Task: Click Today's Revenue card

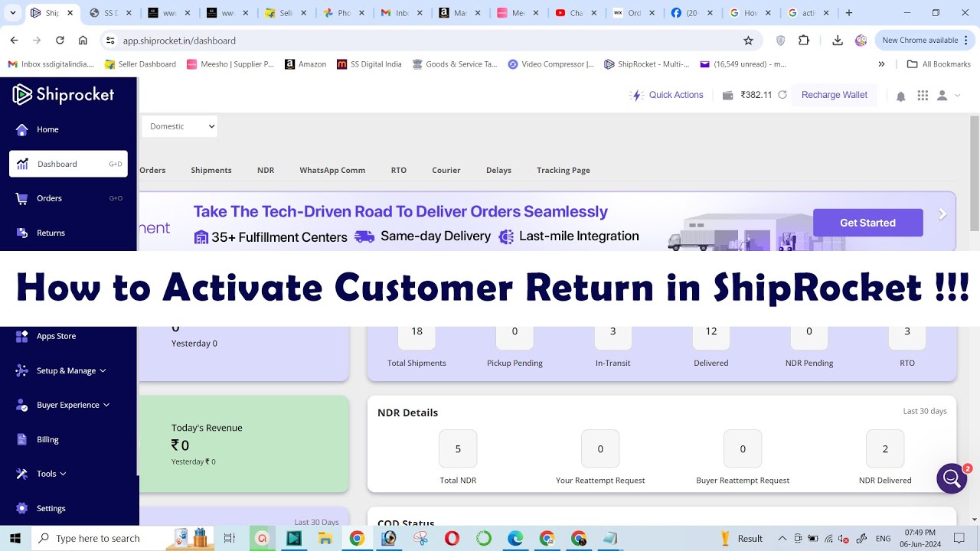Action: point(243,444)
